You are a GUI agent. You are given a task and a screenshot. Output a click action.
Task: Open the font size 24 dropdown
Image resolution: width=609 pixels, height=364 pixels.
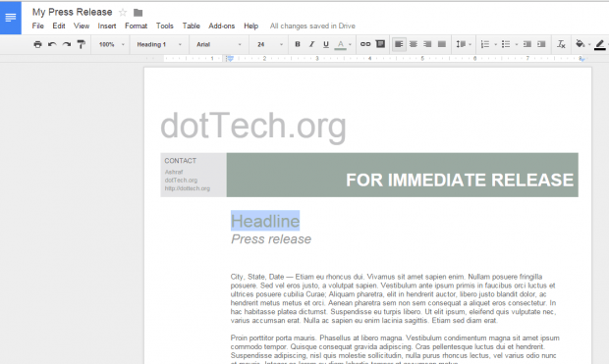(x=270, y=44)
